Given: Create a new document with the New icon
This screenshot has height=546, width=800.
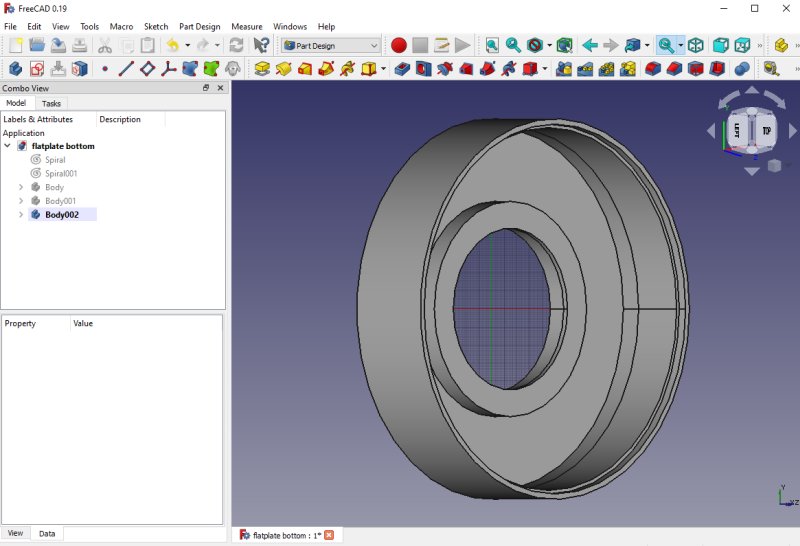Looking at the screenshot, I should 15,45.
